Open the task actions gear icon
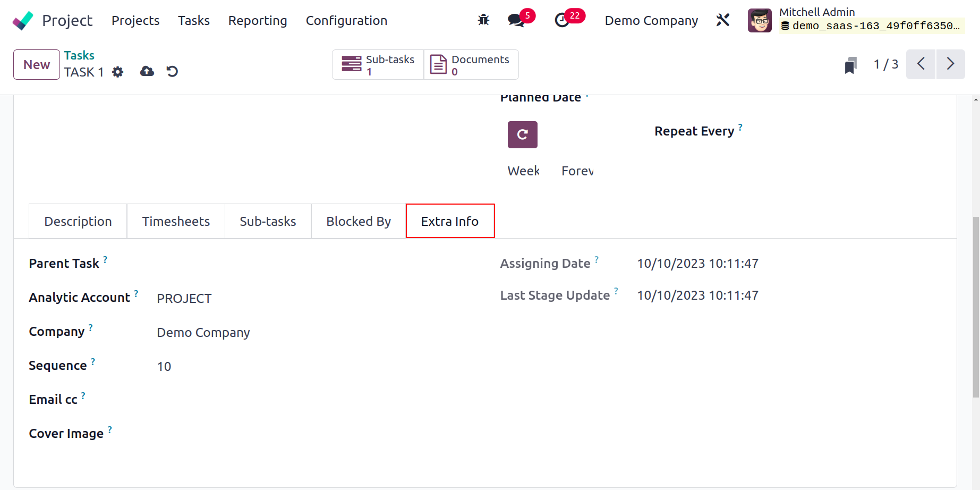The width and height of the screenshot is (980, 490). click(118, 72)
